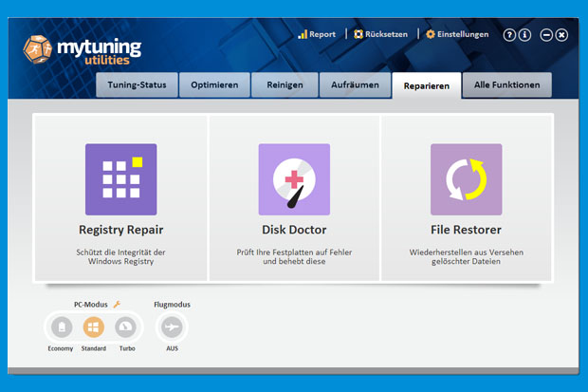588x392 pixels.
Task: Click the Registry Repair title
Action: [x=120, y=230]
